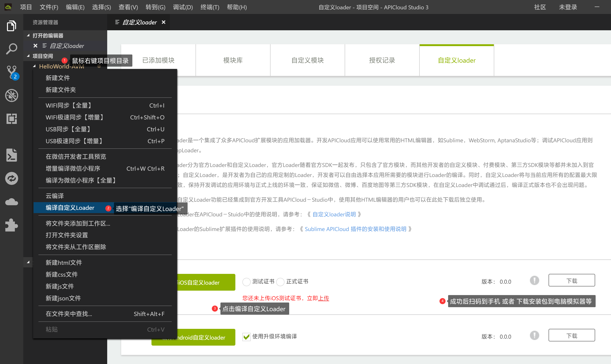Close the 自定义loader editor tab
Screen dimensions: 611x364
[164, 22]
